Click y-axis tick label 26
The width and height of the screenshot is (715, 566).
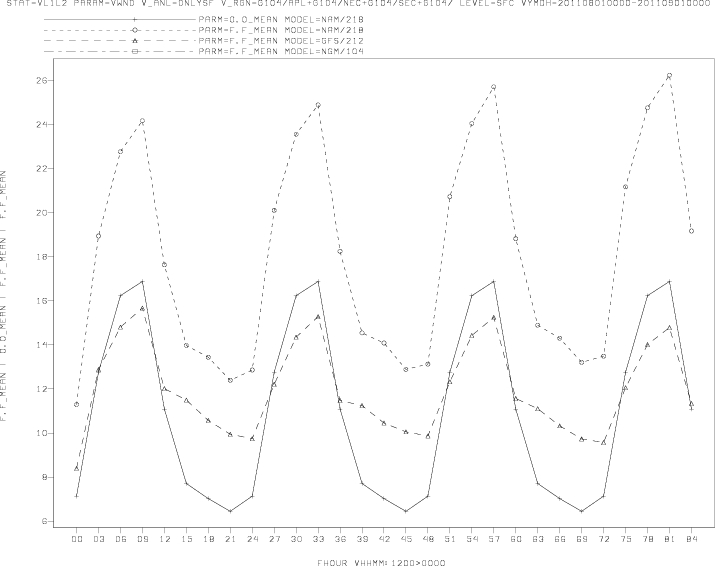[41, 80]
